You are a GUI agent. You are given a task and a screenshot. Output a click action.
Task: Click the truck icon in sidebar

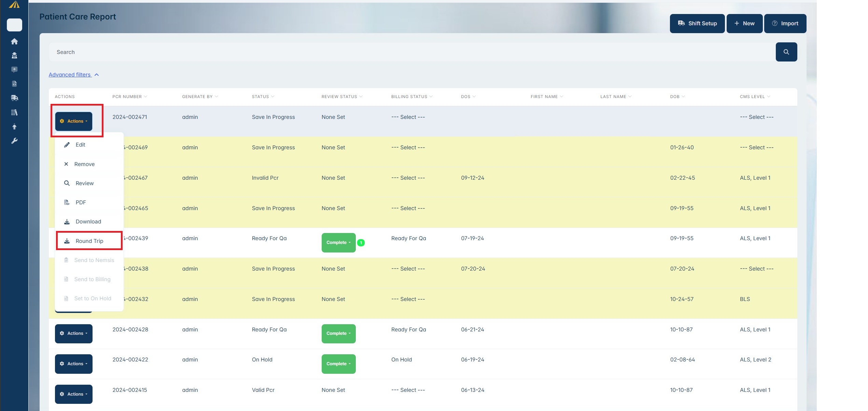click(x=14, y=98)
